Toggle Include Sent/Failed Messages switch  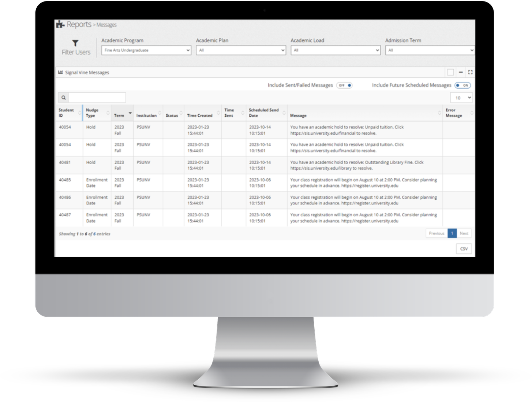[344, 85]
